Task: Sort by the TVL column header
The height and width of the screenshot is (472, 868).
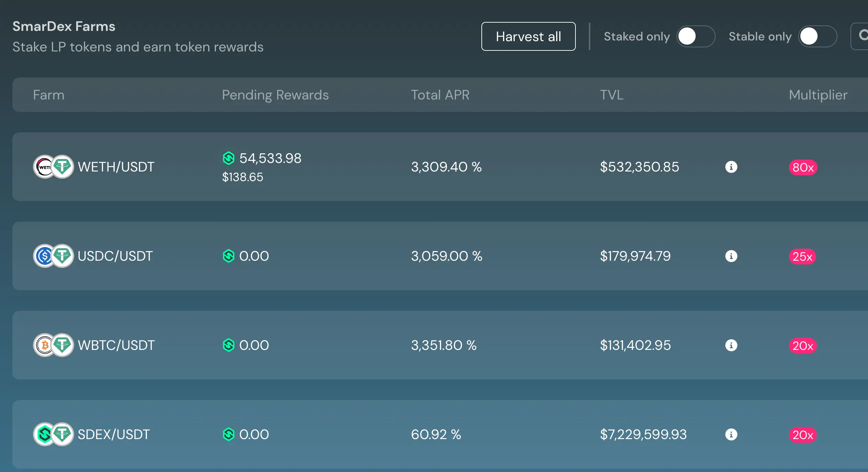Action: point(612,95)
